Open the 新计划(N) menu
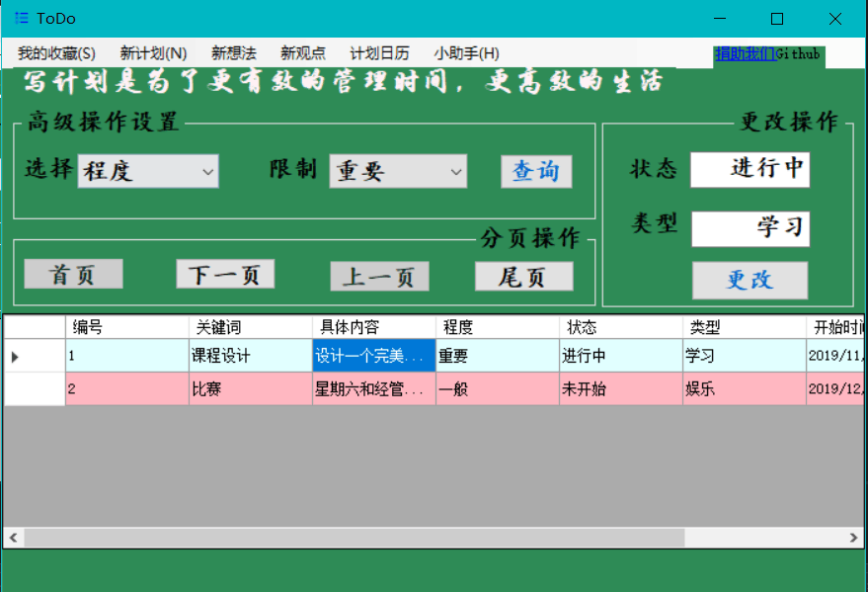868x592 pixels. [x=153, y=53]
